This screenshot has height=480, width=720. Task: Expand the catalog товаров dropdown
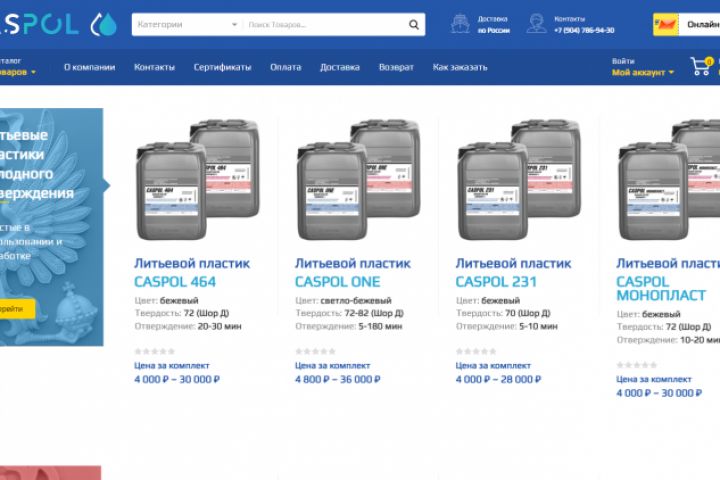point(17,72)
